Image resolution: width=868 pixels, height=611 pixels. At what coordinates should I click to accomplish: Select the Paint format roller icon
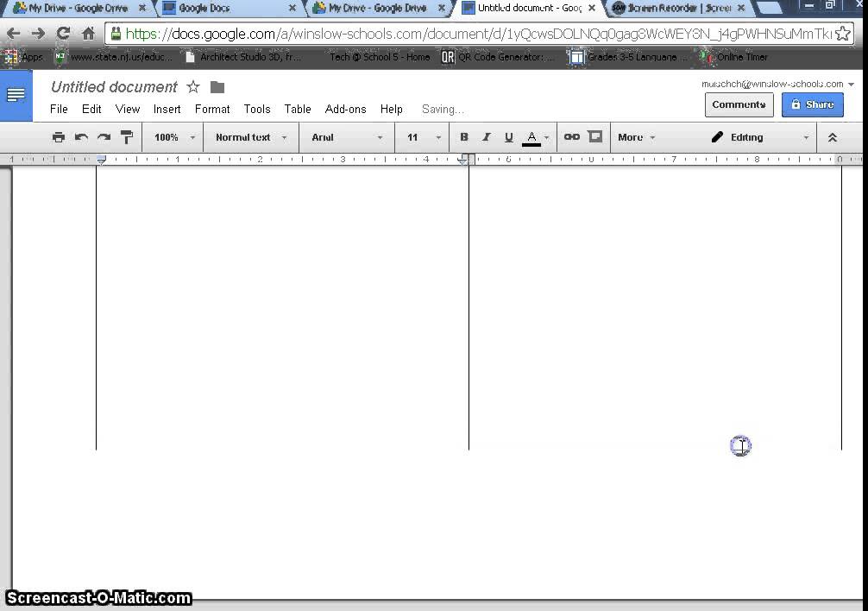click(127, 137)
